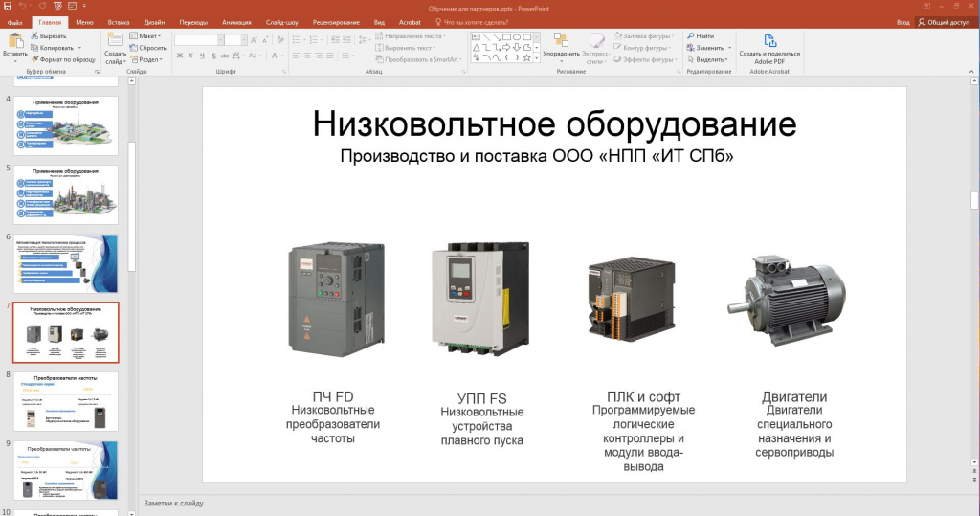
Task: Click the Заметки к слайду notes area
Action: [x=173, y=503]
